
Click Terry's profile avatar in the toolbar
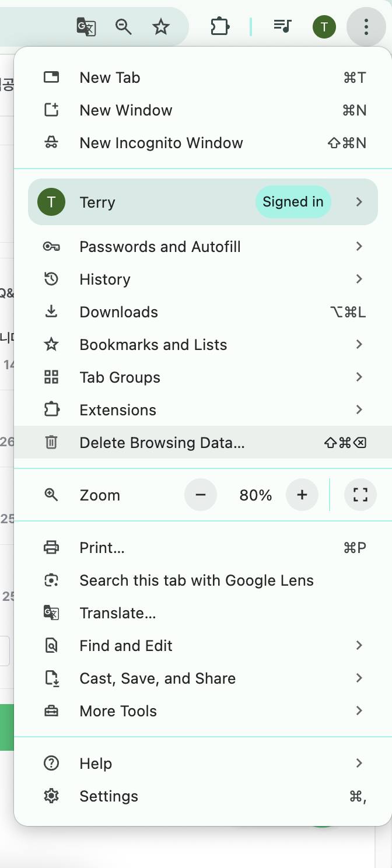pyautogui.click(x=324, y=26)
